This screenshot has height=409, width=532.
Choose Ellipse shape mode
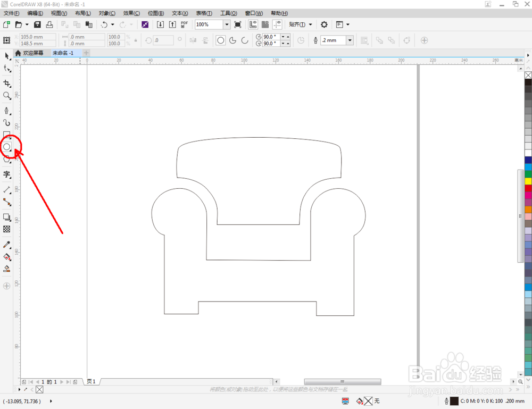(221, 40)
